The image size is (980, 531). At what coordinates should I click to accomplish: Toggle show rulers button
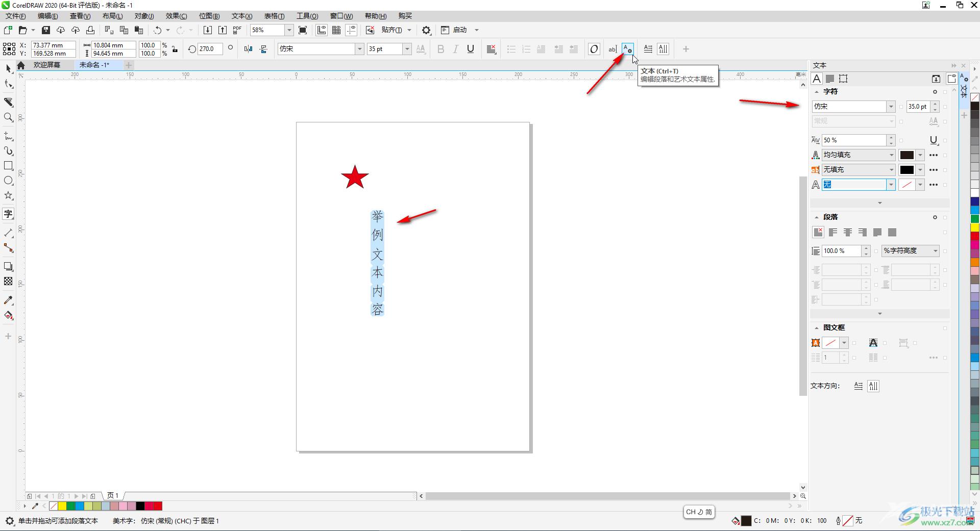click(322, 30)
